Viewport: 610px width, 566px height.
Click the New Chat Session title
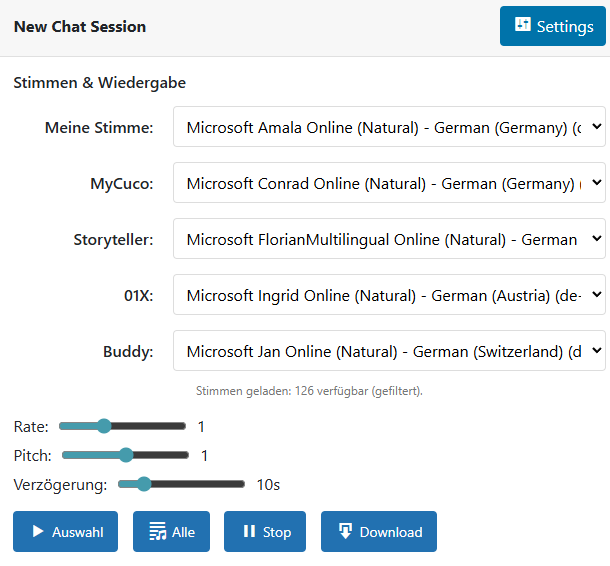coord(80,26)
